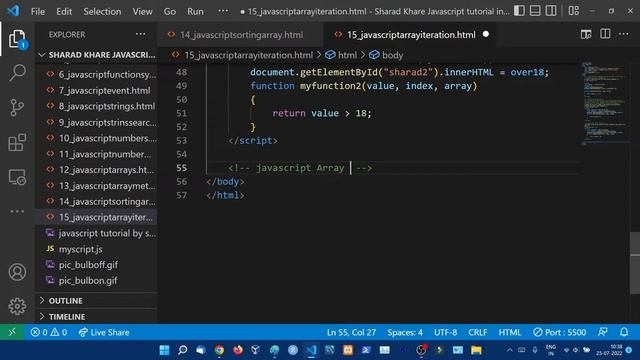
Task: Open file name breadcrumb dropdown
Action: click(243, 55)
